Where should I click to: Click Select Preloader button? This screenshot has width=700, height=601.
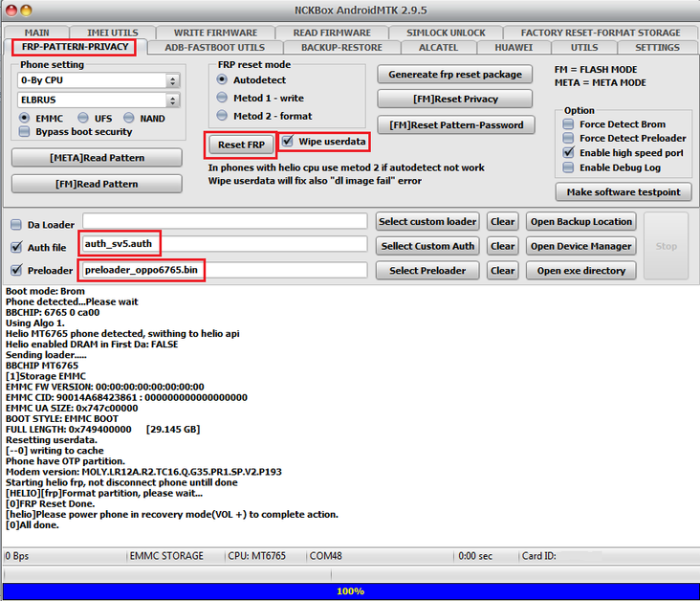(x=427, y=271)
